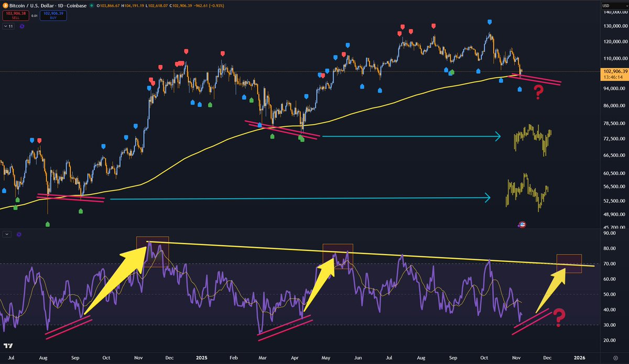The height and width of the screenshot is (364, 629).
Task: Click the Mar label on time axis
Action: 263,358
